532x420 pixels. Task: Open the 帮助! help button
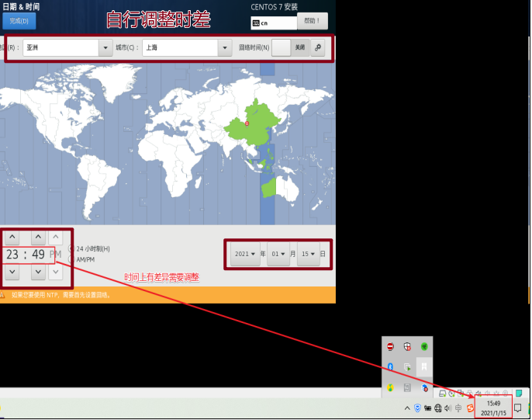click(x=313, y=21)
